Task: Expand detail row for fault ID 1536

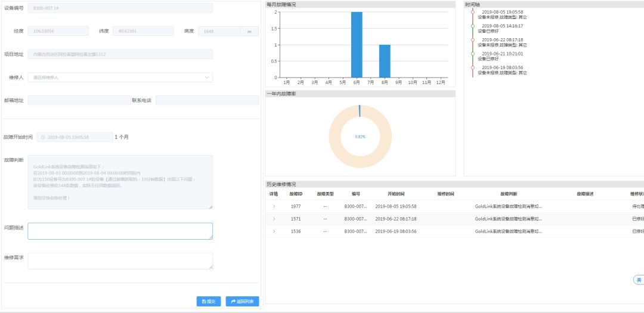Action: pyautogui.click(x=274, y=231)
